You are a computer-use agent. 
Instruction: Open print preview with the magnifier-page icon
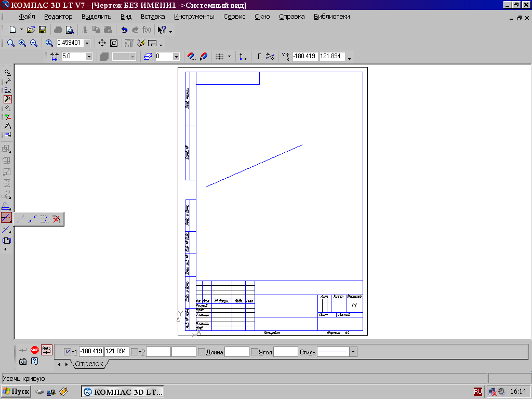[70, 30]
